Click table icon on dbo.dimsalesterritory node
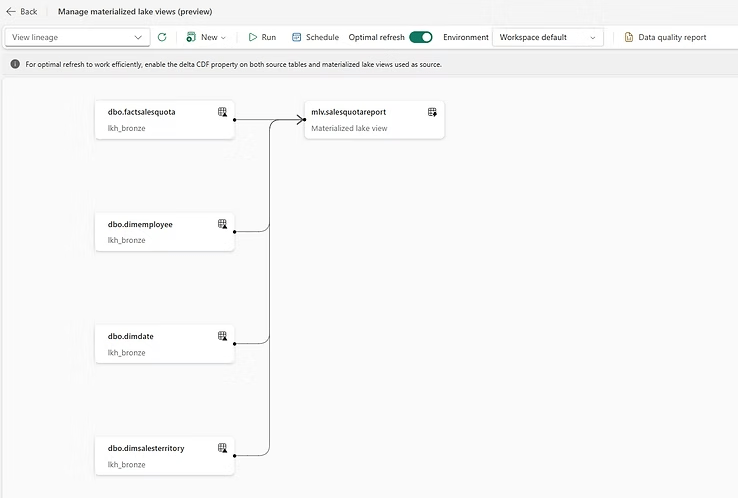Image resolution: width=738 pixels, height=498 pixels. point(222,448)
